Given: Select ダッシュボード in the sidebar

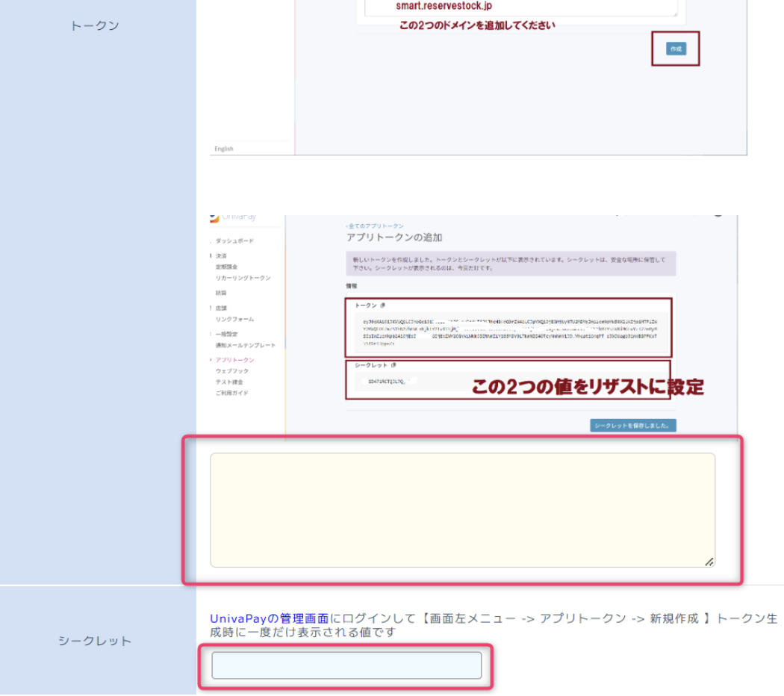Looking at the screenshot, I should (x=234, y=241).
